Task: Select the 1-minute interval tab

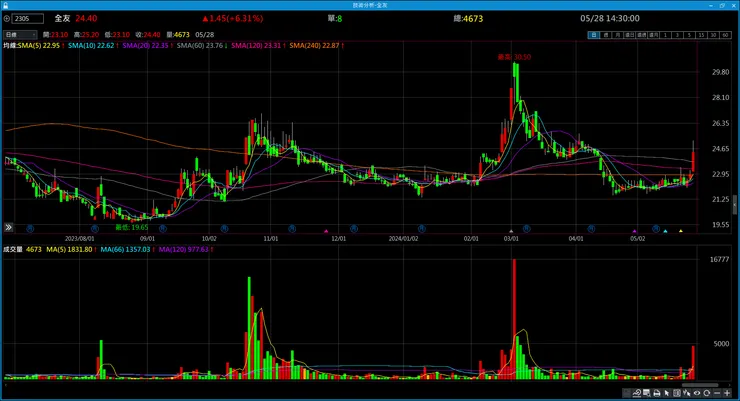Action: (x=665, y=35)
